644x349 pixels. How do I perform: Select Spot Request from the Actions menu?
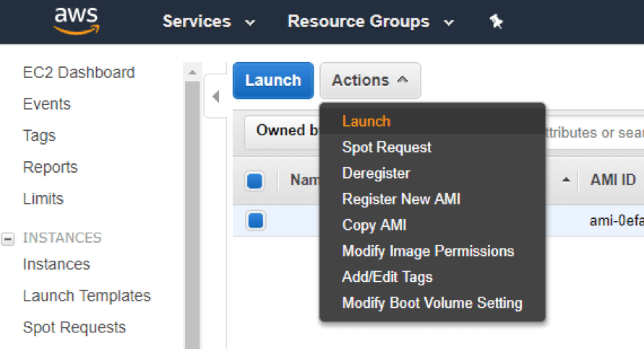pyautogui.click(x=432, y=147)
